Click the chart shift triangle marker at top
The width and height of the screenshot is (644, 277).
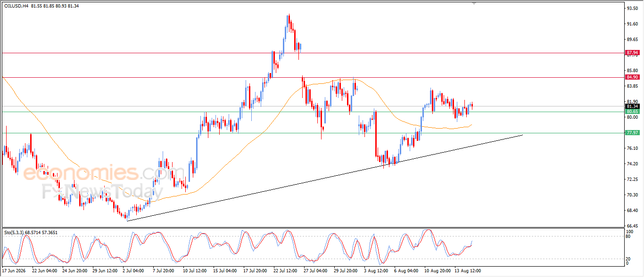coord(475,4)
